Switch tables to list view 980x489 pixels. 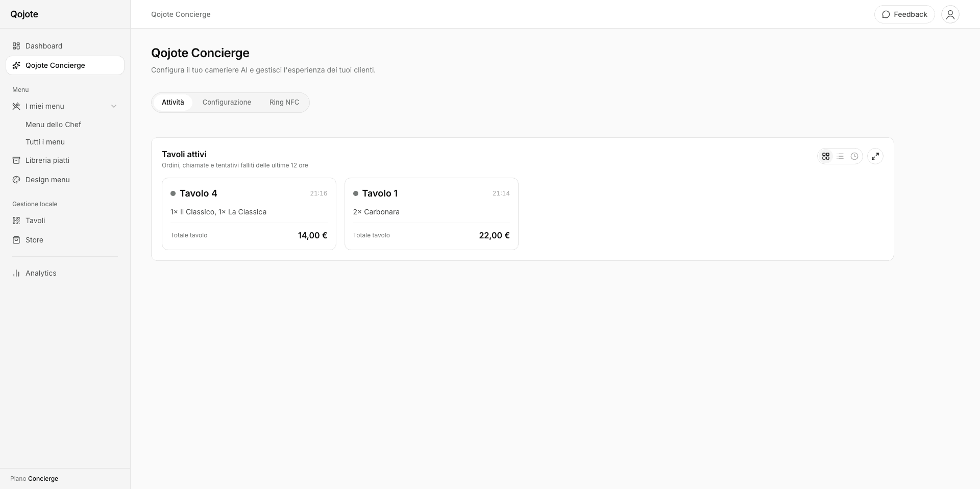point(840,156)
